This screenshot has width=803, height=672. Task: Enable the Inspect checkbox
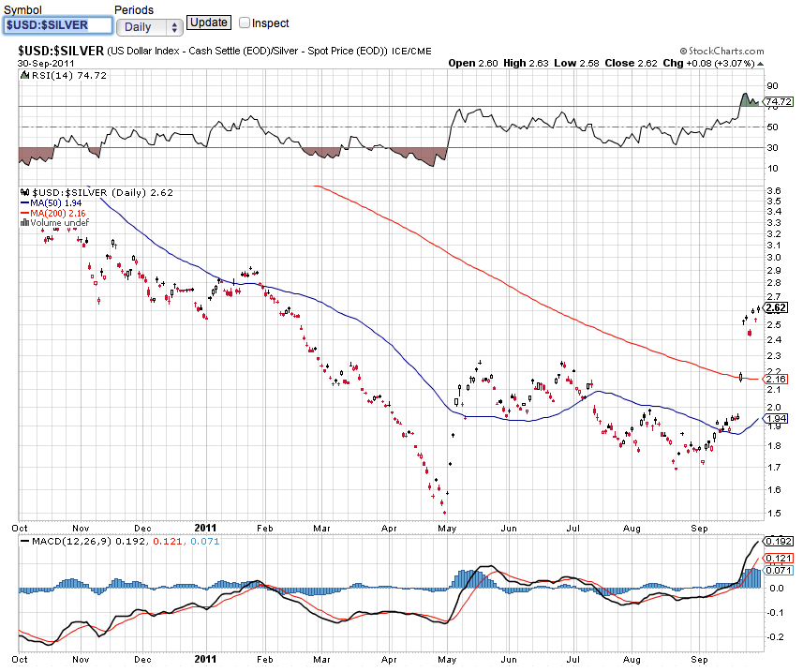click(x=245, y=22)
